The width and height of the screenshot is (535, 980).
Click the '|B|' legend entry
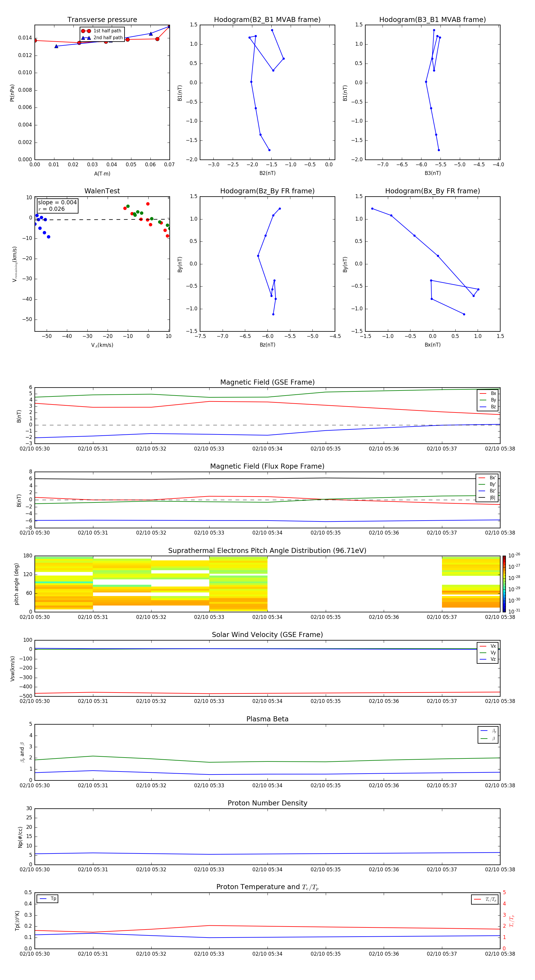point(487,498)
